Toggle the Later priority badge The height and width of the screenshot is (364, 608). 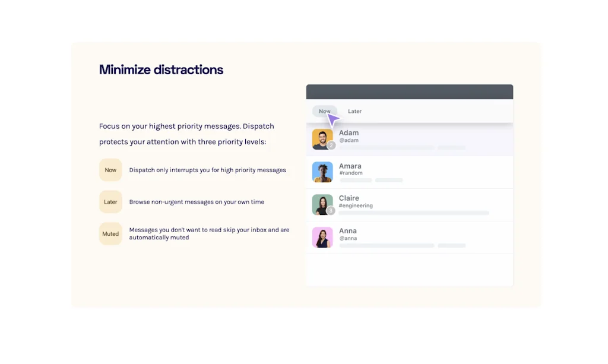coord(110,201)
